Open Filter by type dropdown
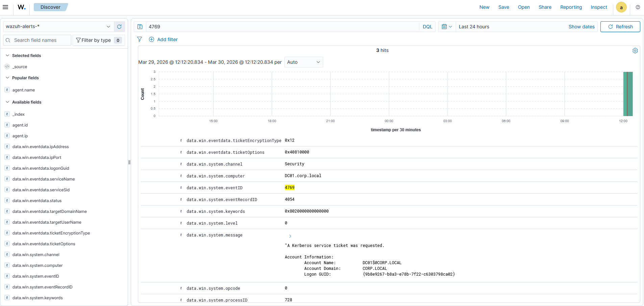Screen dimensions: 644x306 coord(99,40)
